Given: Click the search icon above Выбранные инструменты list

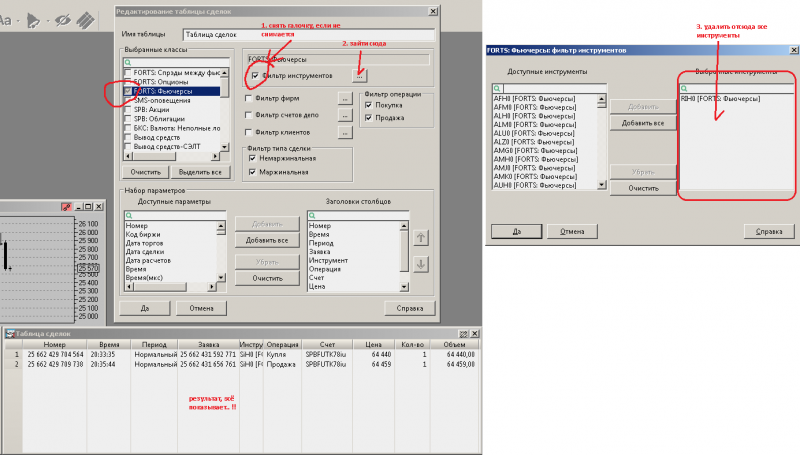Looking at the screenshot, I should click(684, 88).
